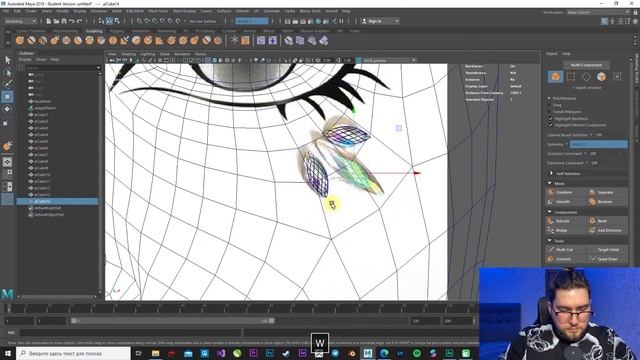Click the Bevel button

pyautogui.click(x=608, y=221)
